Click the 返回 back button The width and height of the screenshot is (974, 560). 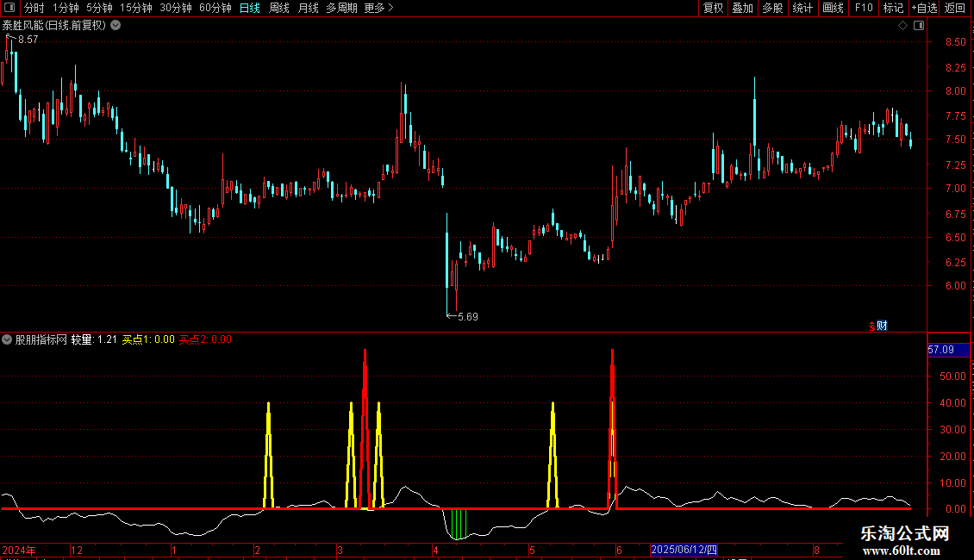click(955, 8)
